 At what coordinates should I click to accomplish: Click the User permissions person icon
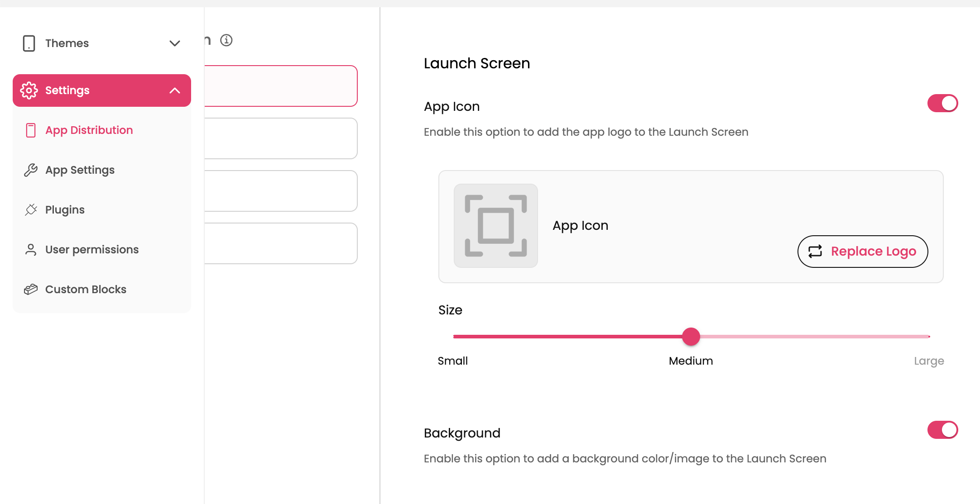point(31,250)
